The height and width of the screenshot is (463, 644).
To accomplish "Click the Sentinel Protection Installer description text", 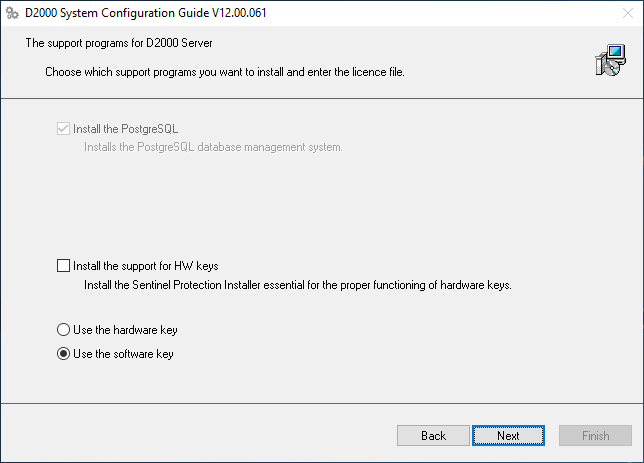I will coord(297,285).
